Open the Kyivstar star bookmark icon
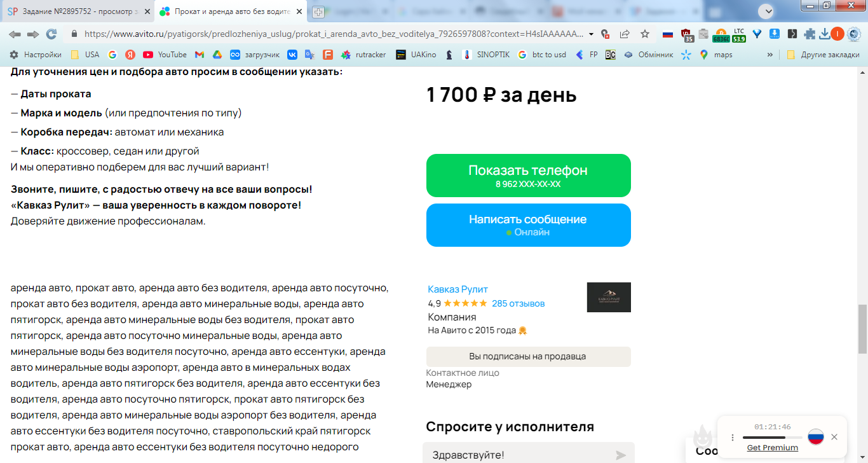868x463 pixels. tap(686, 55)
